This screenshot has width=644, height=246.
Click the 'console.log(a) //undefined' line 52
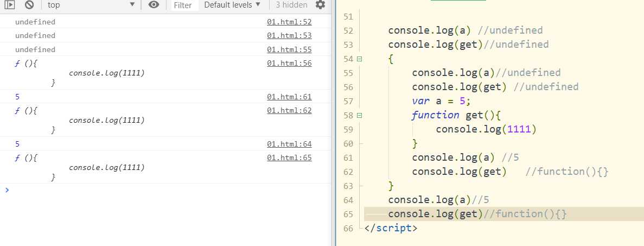point(466,30)
